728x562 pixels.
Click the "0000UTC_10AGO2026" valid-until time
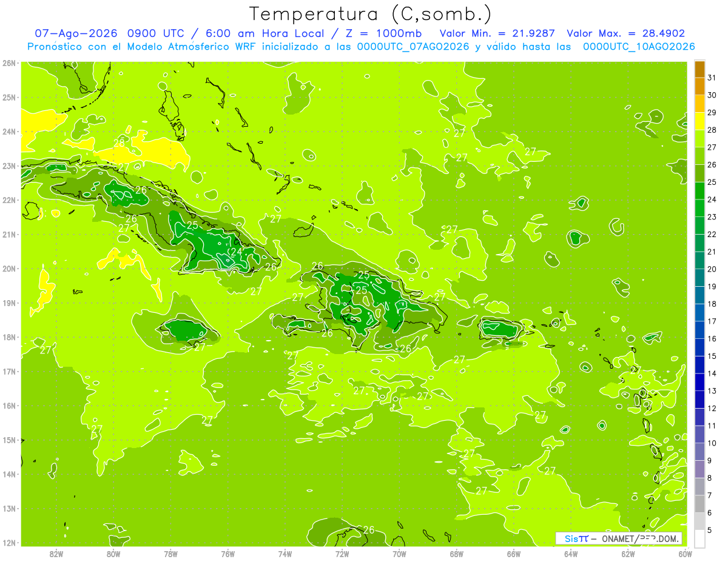tap(639, 47)
